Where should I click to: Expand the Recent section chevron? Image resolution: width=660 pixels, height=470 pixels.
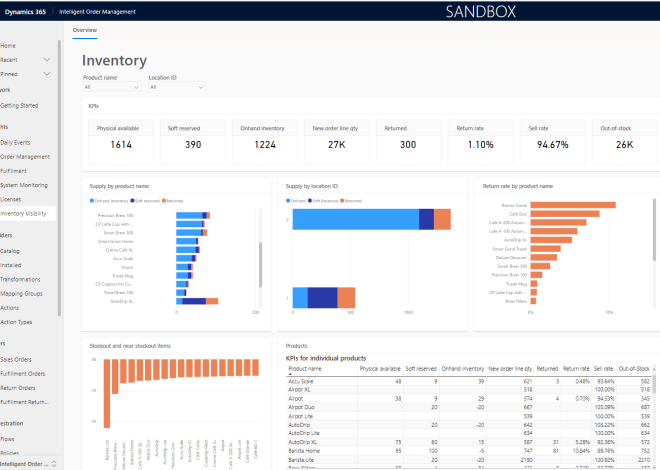pyautogui.click(x=47, y=60)
